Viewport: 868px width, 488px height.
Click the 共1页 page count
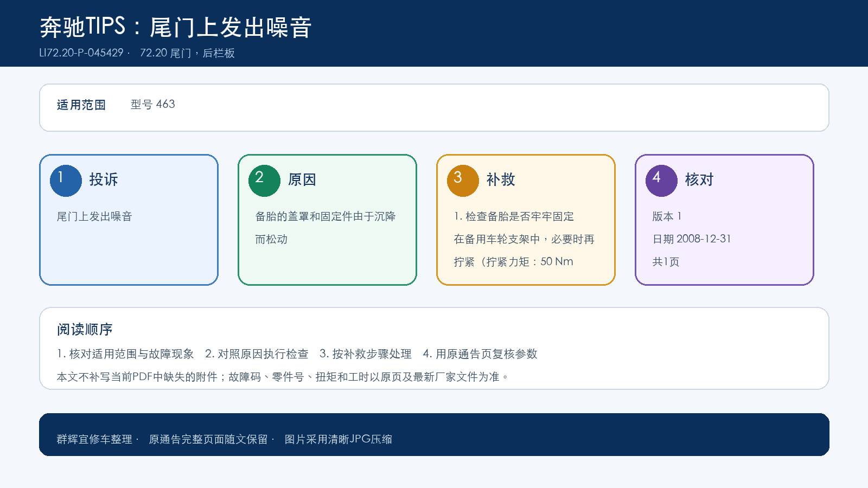pos(666,262)
